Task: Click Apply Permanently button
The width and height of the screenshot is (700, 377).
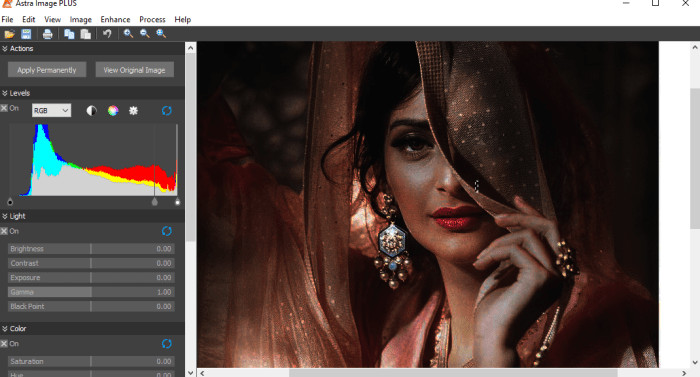Action: click(x=47, y=70)
